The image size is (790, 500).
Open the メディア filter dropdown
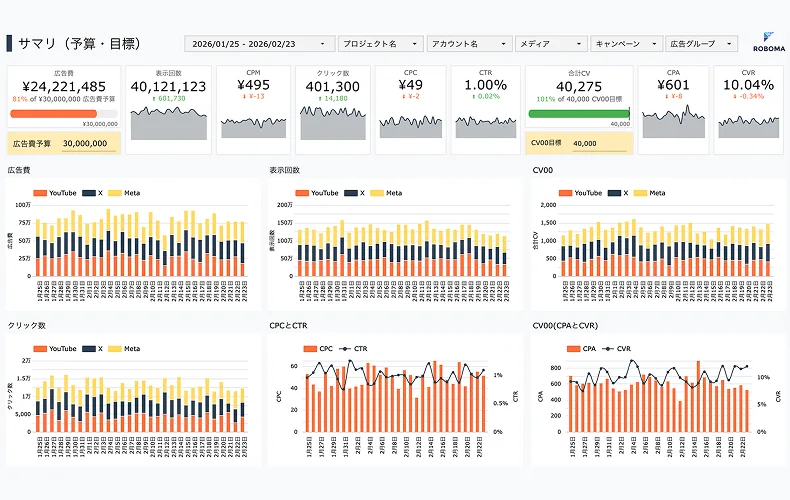tap(550, 44)
